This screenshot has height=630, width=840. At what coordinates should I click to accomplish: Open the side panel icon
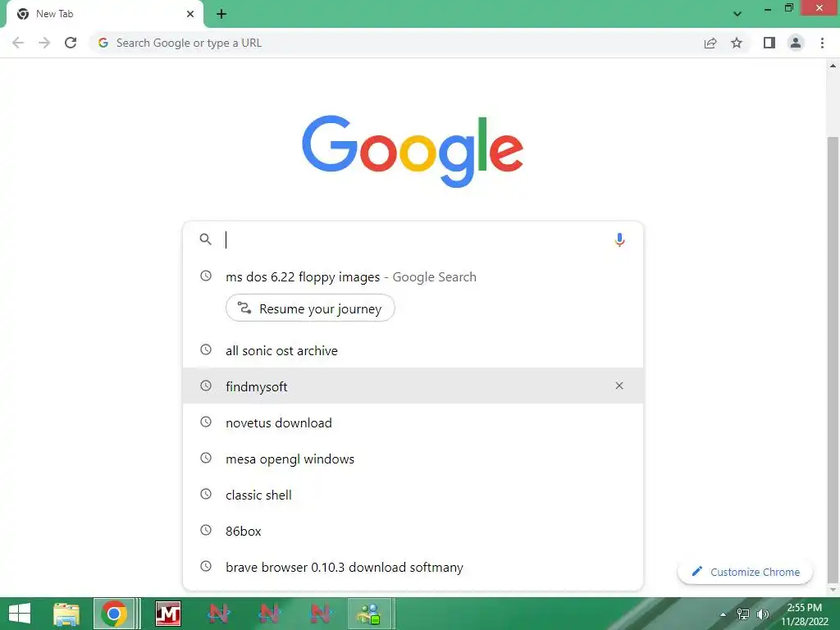click(x=769, y=43)
